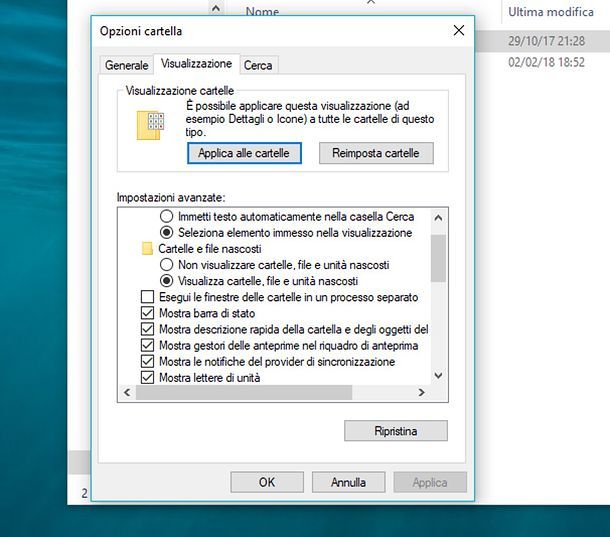Click the Explorer collapse chevron beside Nome

216,8
